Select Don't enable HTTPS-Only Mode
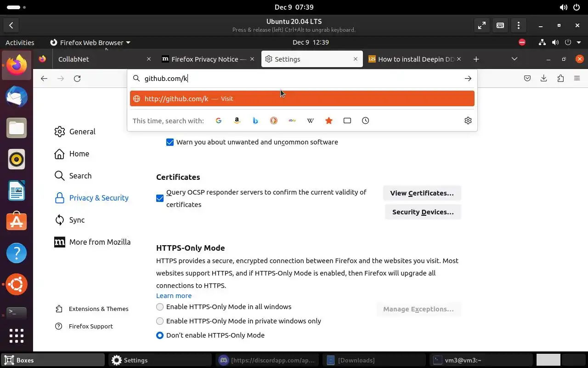Image resolution: width=588 pixels, height=368 pixels. [x=160, y=335]
